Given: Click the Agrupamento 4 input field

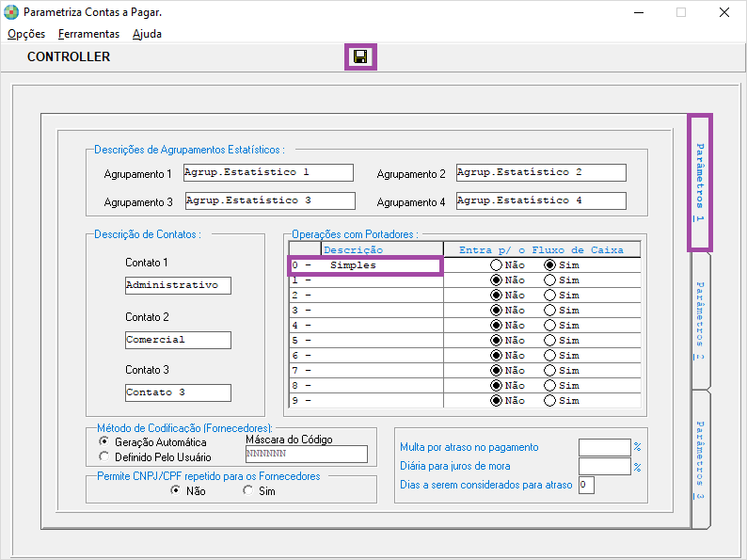Looking at the screenshot, I should (x=541, y=200).
